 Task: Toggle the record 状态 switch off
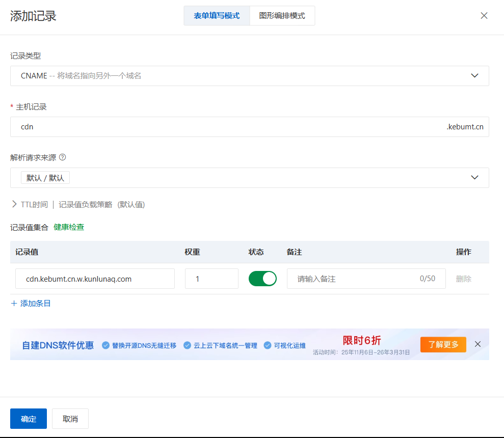point(262,279)
